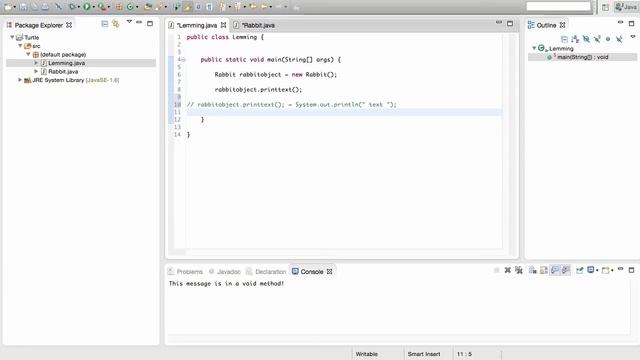The image size is (640, 360).
Task: Collapse the main method fold marker
Action: click(x=183, y=60)
